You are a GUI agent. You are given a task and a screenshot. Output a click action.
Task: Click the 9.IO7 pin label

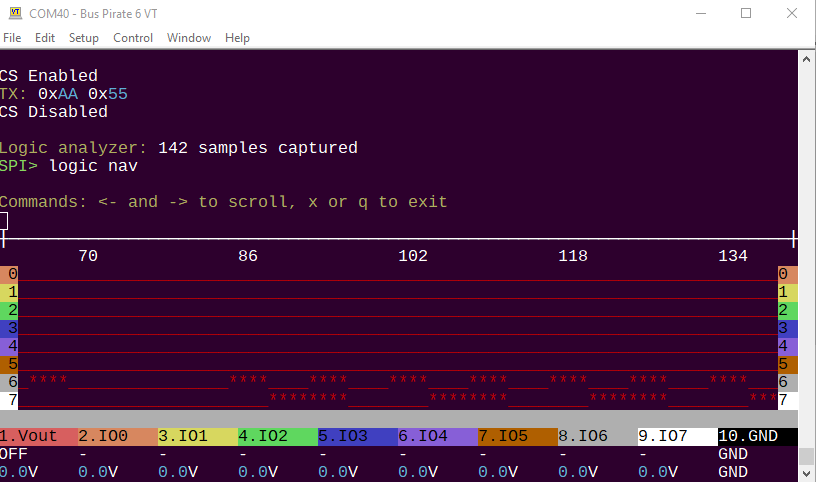coord(678,436)
